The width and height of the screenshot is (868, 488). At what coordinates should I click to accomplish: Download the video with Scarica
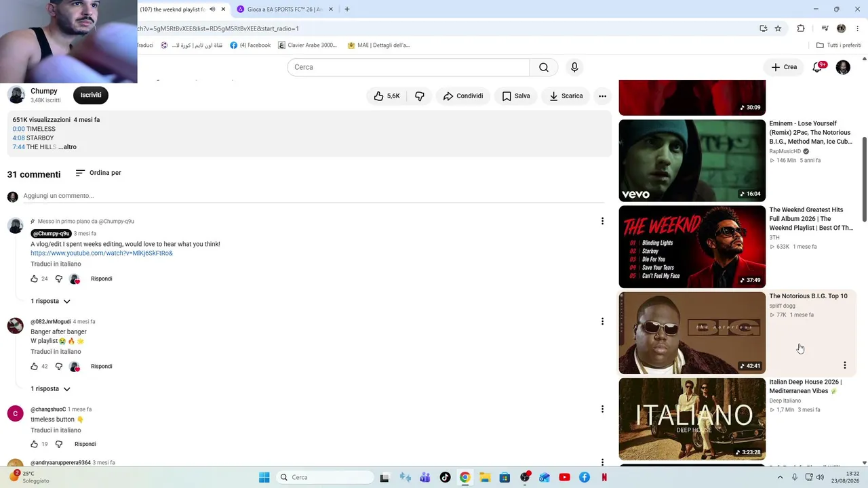tap(566, 96)
